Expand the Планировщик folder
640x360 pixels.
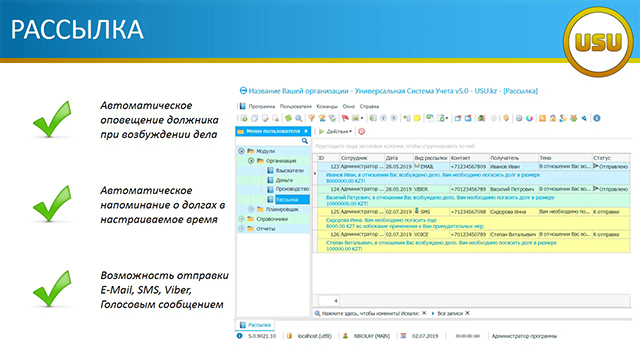click(x=251, y=209)
